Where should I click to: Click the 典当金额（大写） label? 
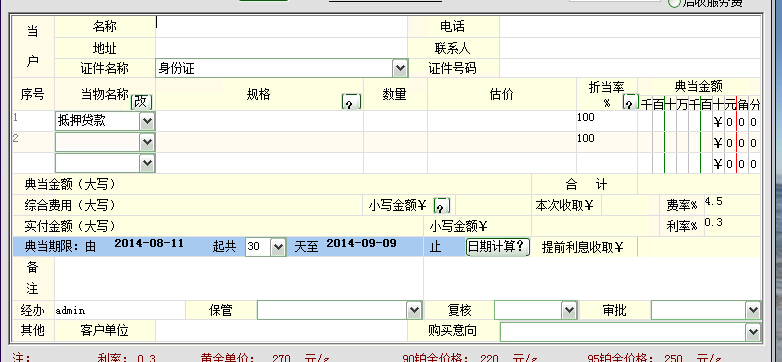coord(70,184)
